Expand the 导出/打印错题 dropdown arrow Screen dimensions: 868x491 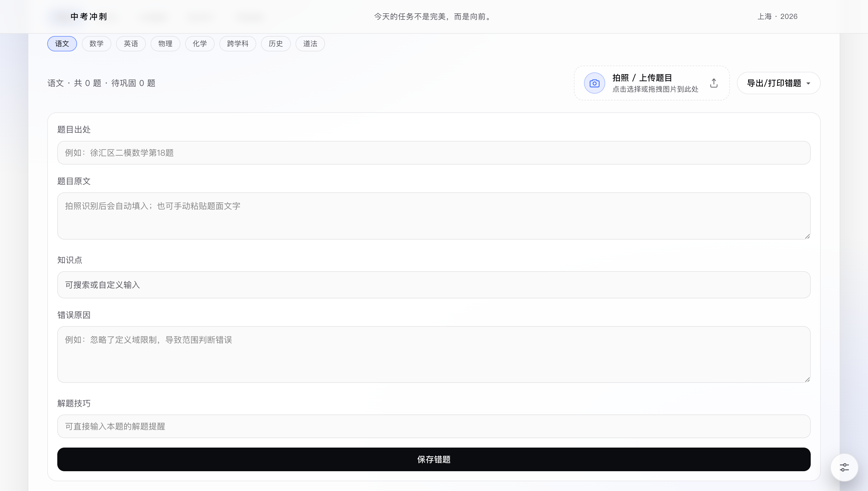[808, 83]
